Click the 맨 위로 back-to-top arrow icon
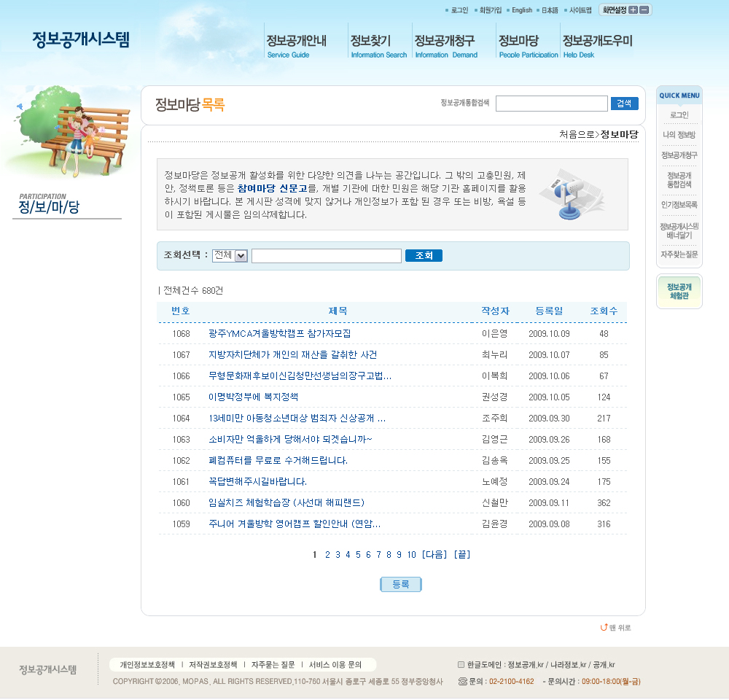The width and height of the screenshot is (729, 700). [x=604, y=627]
